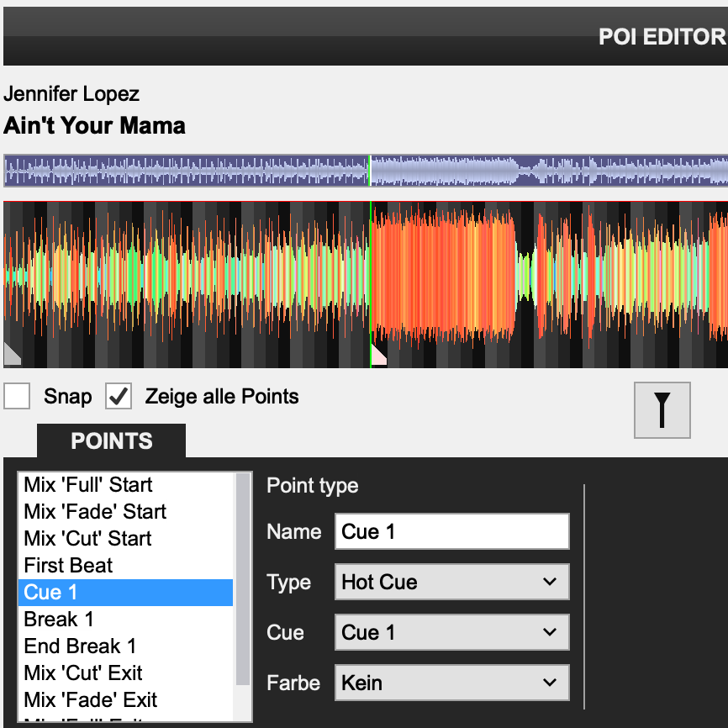The image size is (728, 728).
Task: Click the song overview waveform strip
Action: [366, 171]
